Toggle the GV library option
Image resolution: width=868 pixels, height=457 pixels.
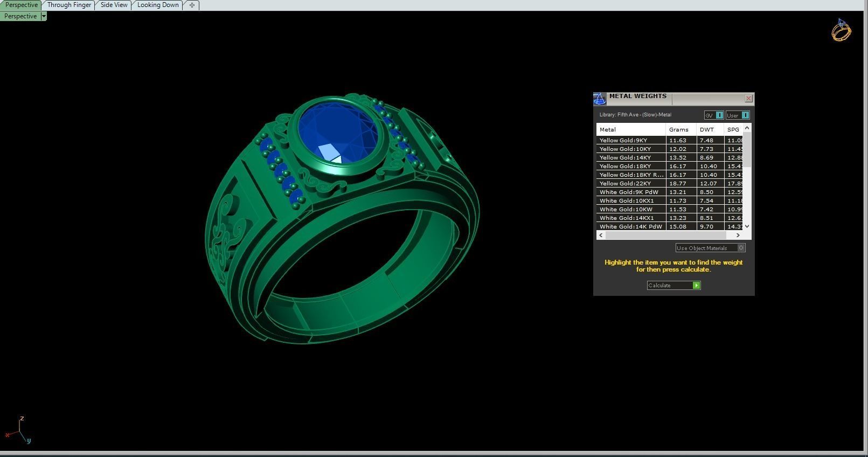[713, 115]
